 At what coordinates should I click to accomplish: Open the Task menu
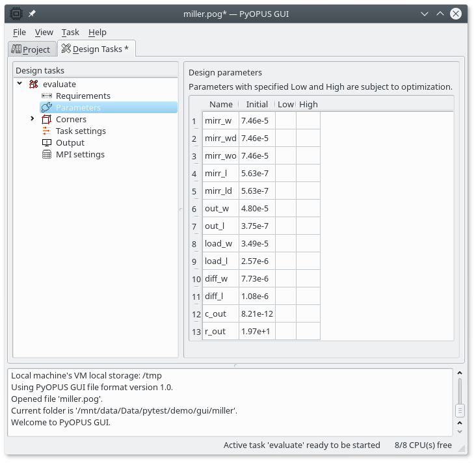70,32
